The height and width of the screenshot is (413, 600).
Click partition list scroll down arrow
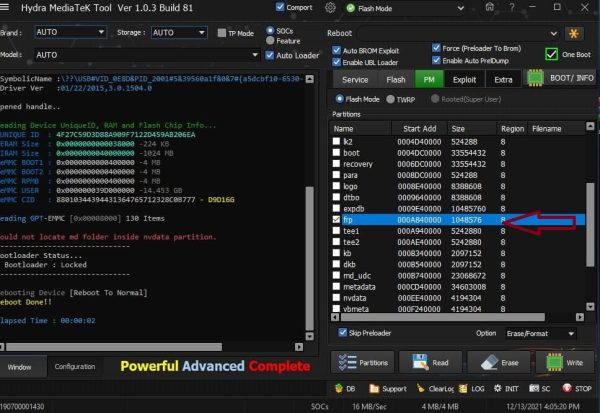[590, 306]
